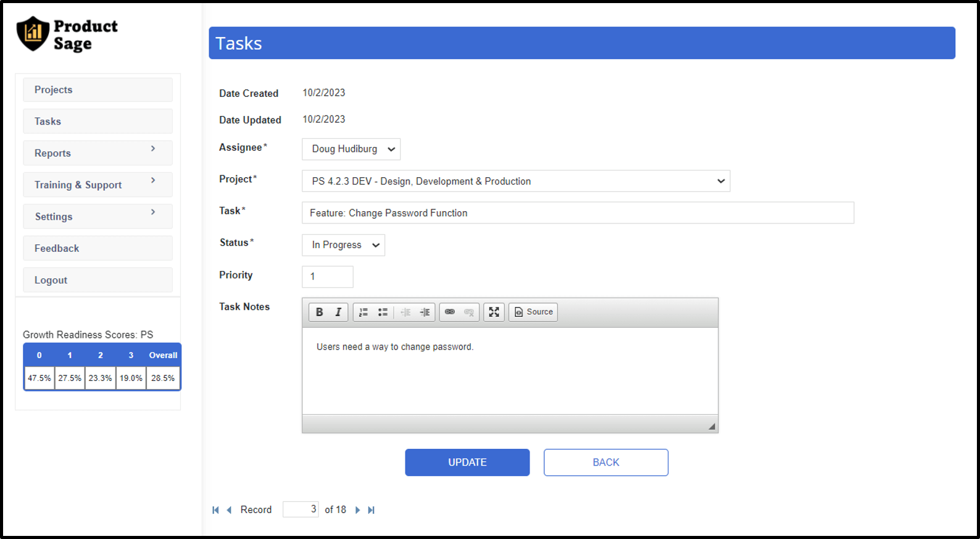Click the Growth Readiness Scores: PS label

tap(88, 335)
